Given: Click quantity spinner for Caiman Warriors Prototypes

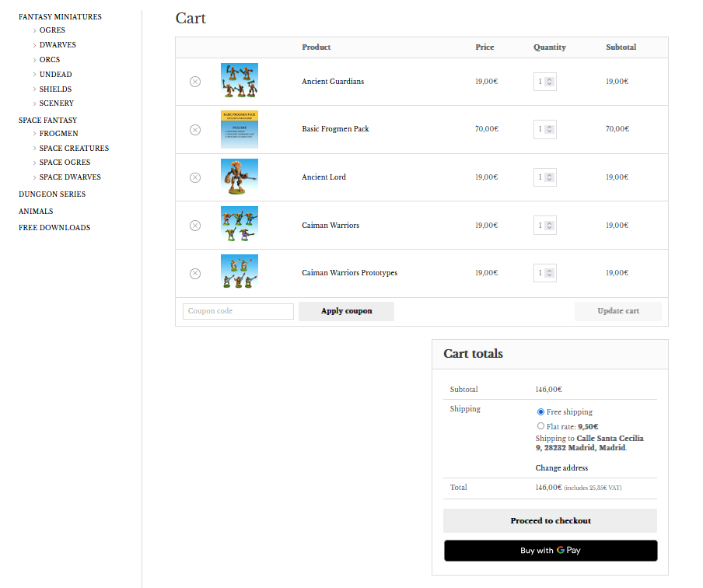Looking at the screenshot, I should click(550, 273).
